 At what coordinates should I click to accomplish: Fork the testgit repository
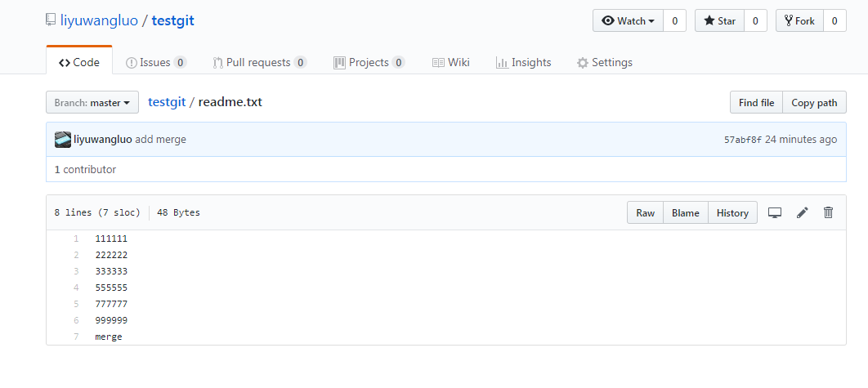coord(799,21)
